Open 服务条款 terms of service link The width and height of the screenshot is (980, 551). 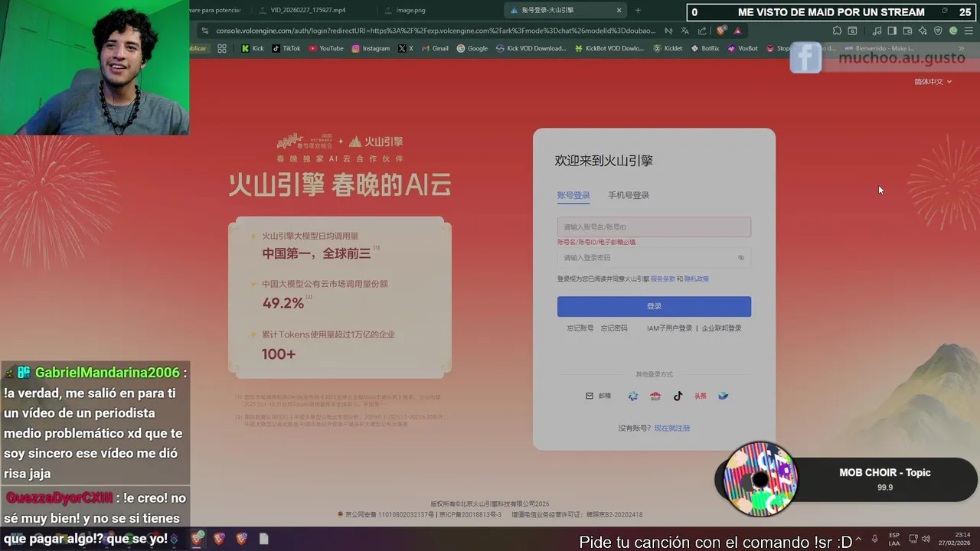pos(662,279)
